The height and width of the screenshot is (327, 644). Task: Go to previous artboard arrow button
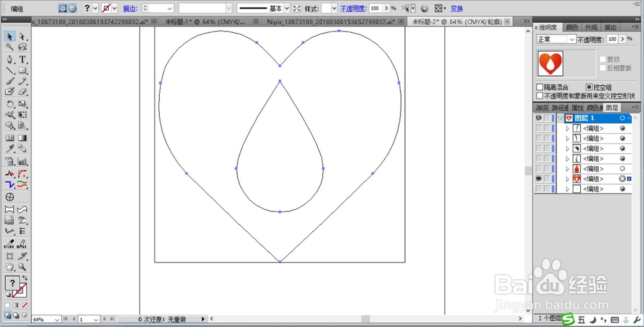pyautogui.click(x=74, y=319)
